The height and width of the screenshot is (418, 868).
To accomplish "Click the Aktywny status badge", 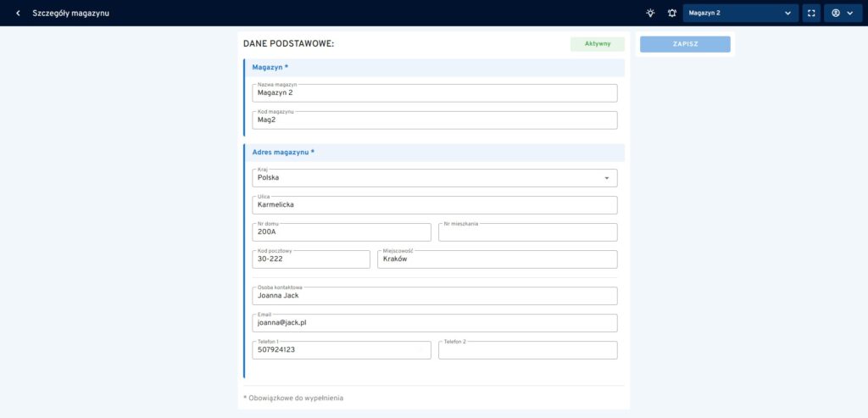I will pos(598,44).
